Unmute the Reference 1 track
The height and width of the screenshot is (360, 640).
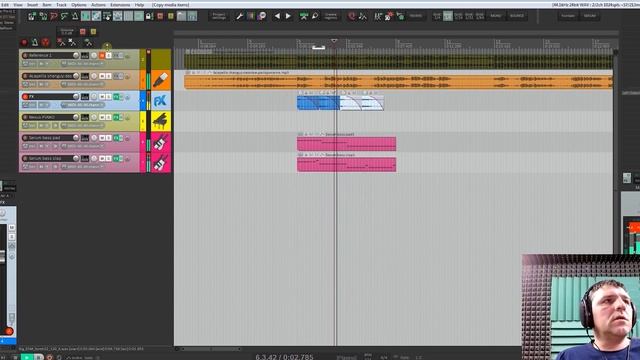click(102, 56)
